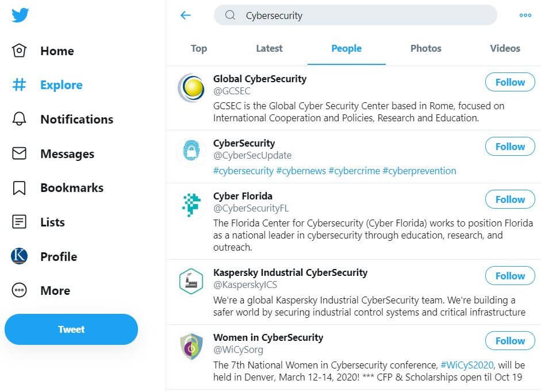The width and height of the screenshot is (541, 392).
Task: Open the Global CyberSecurity name
Action: pyautogui.click(x=260, y=79)
